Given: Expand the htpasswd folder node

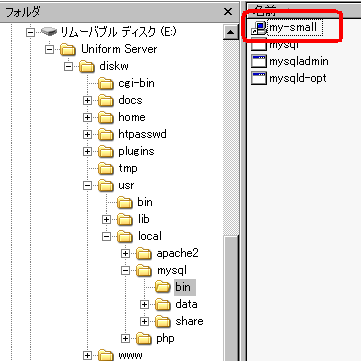Looking at the screenshot, I should 87,135.
